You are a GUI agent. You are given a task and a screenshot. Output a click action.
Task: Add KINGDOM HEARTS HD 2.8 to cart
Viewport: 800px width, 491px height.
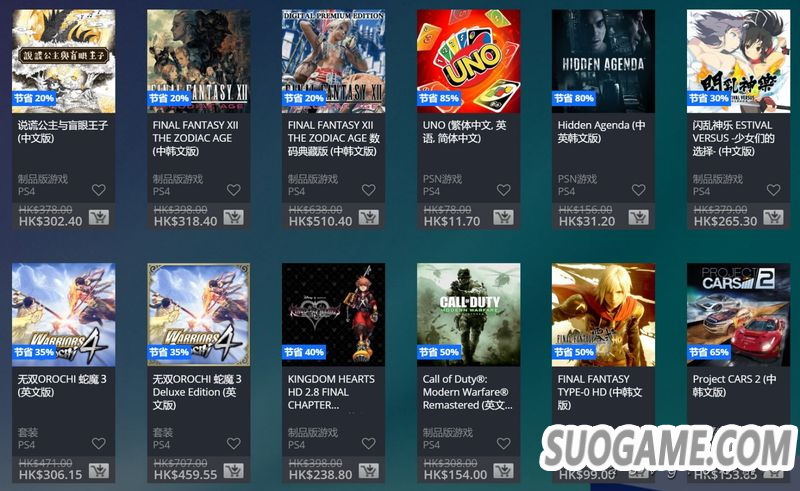point(368,471)
